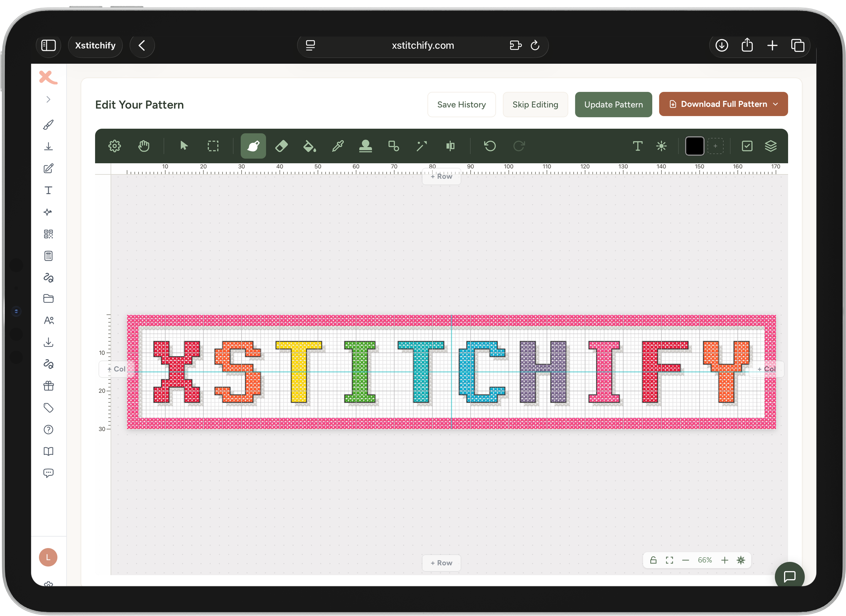Click the starburst icon beside zoom plus

tap(741, 560)
